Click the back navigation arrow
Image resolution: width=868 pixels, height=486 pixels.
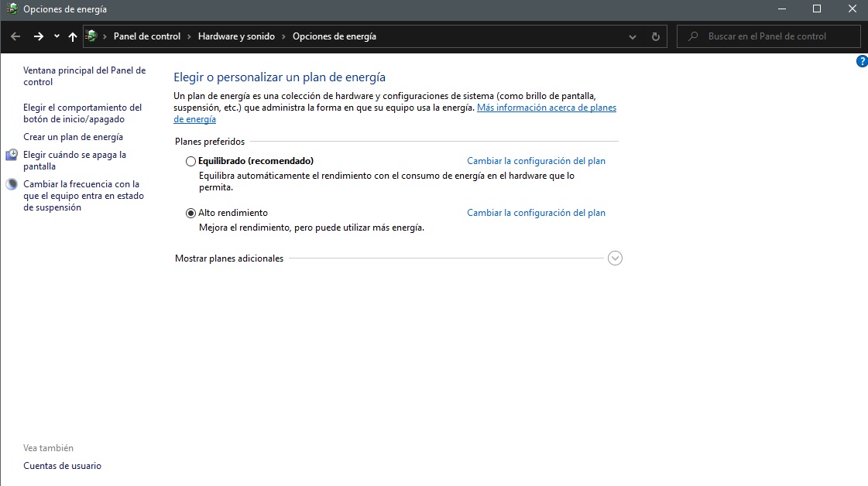tap(15, 36)
